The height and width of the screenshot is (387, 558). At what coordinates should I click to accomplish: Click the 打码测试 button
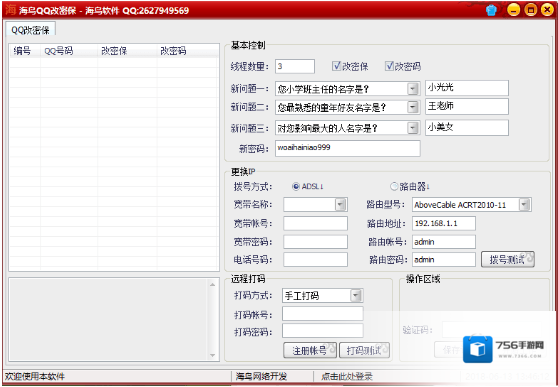[364, 350]
